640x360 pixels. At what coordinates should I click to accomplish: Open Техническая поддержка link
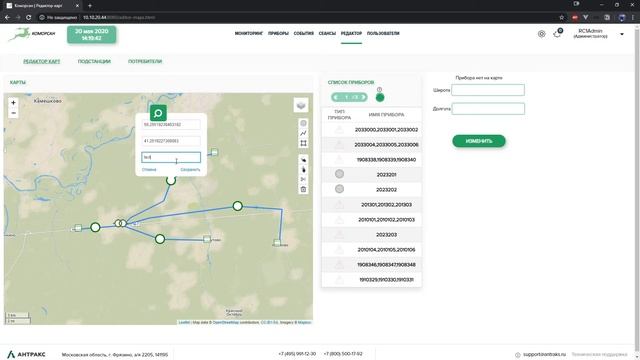pyautogui.click(x=599, y=354)
